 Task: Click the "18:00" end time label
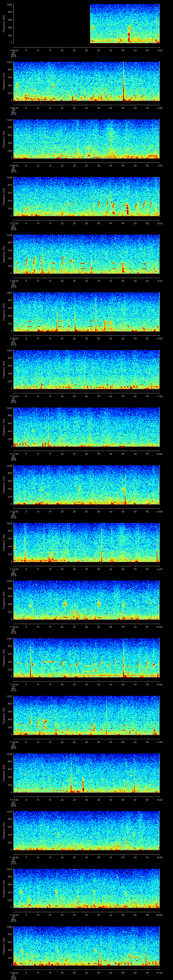(x=160, y=800)
